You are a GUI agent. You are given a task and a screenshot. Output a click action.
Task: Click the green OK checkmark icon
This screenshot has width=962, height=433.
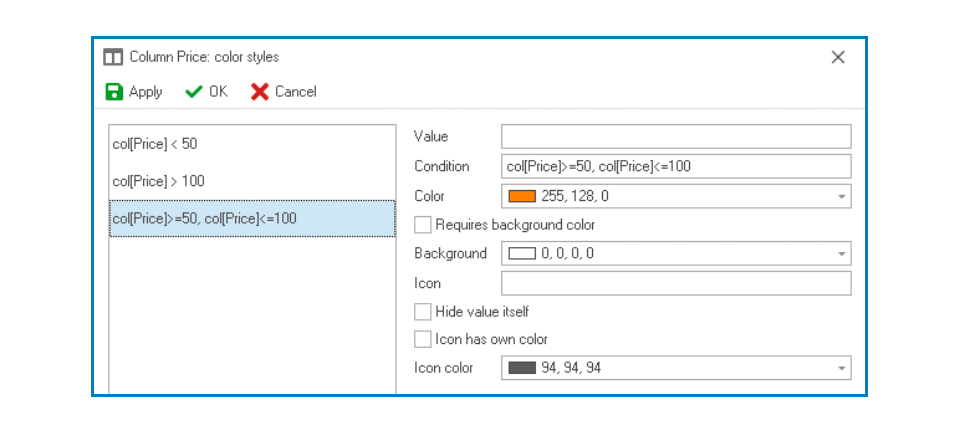(x=195, y=92)
